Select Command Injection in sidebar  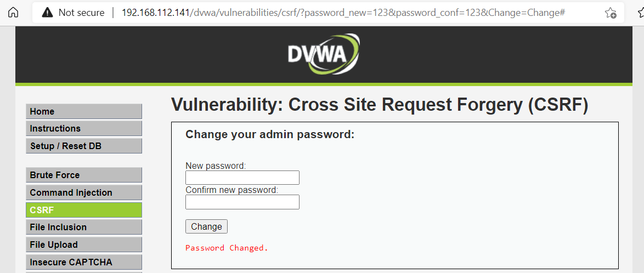coord(84,192)
